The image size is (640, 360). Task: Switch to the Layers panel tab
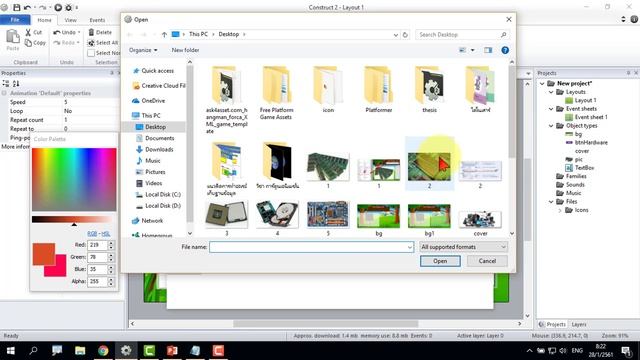coord(579,324)
